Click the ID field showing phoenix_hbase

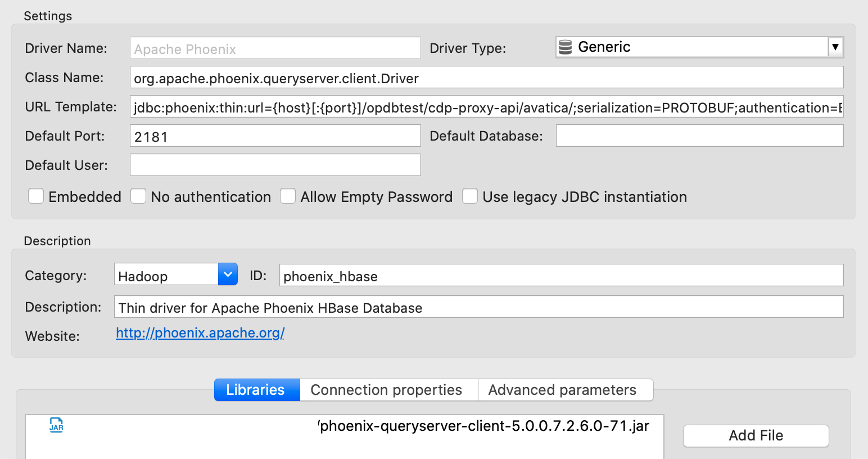click(x=560, y=275)
